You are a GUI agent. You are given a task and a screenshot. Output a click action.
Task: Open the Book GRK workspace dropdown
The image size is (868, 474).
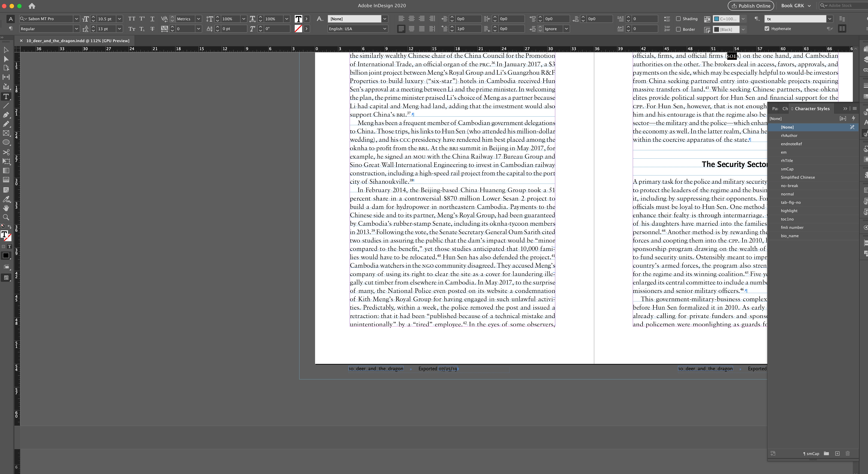[796, 6]
